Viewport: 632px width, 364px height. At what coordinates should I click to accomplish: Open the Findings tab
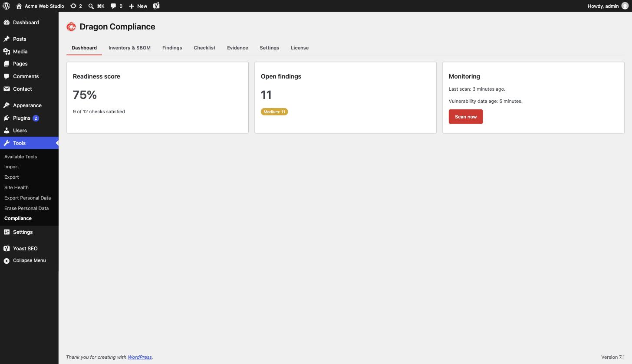[x=172, y=48]
